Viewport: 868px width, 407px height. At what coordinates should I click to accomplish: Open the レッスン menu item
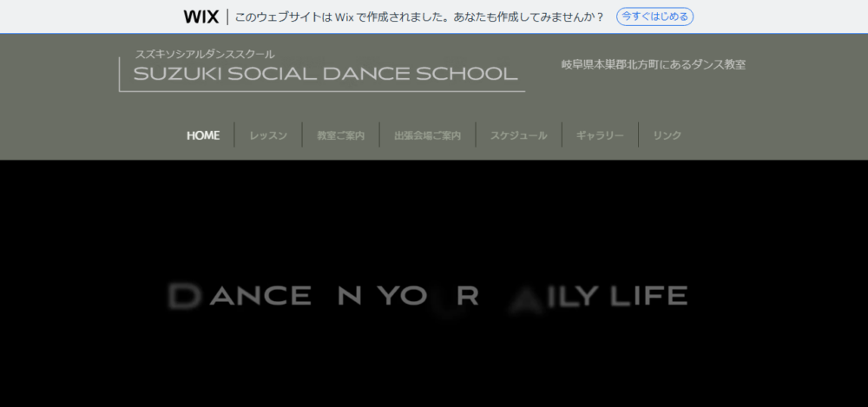268,135
